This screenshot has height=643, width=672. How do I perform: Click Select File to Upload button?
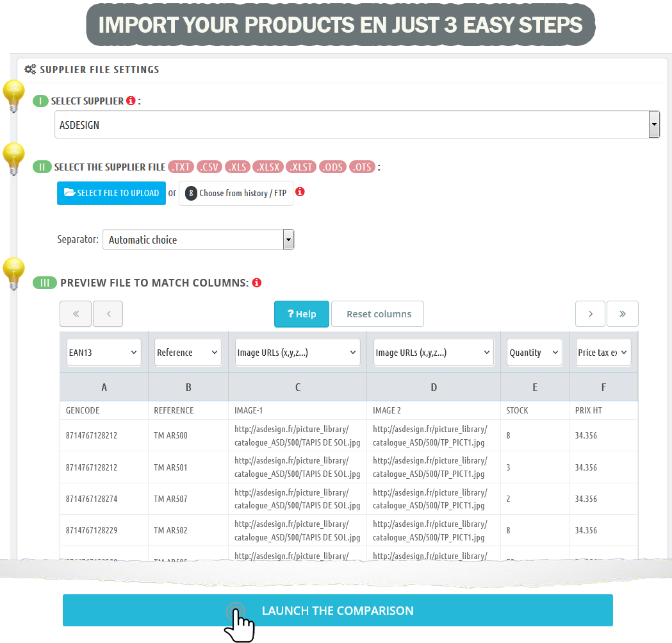tap(111, 193)
